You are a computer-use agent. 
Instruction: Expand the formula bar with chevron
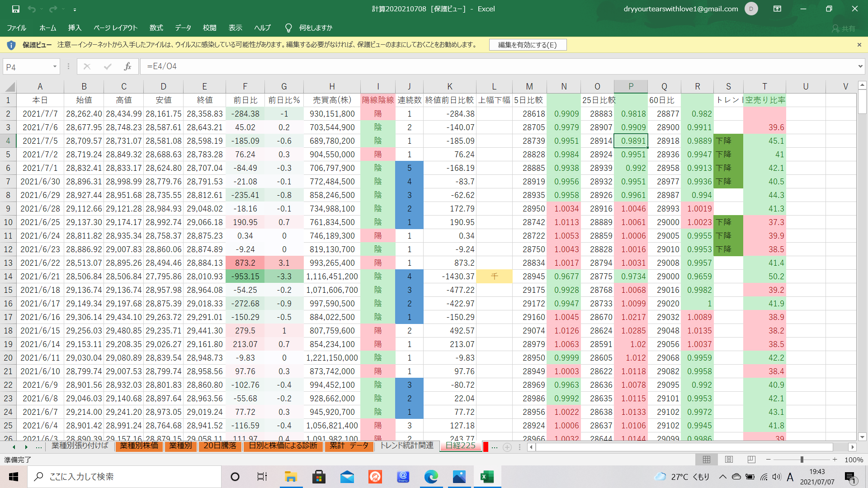point(860,66)
